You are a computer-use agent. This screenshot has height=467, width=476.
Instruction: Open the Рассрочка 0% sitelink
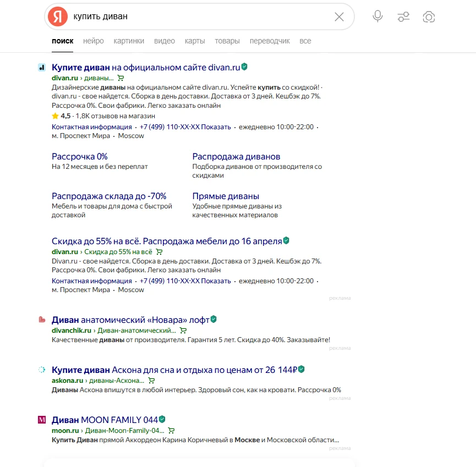coord(80,156)
